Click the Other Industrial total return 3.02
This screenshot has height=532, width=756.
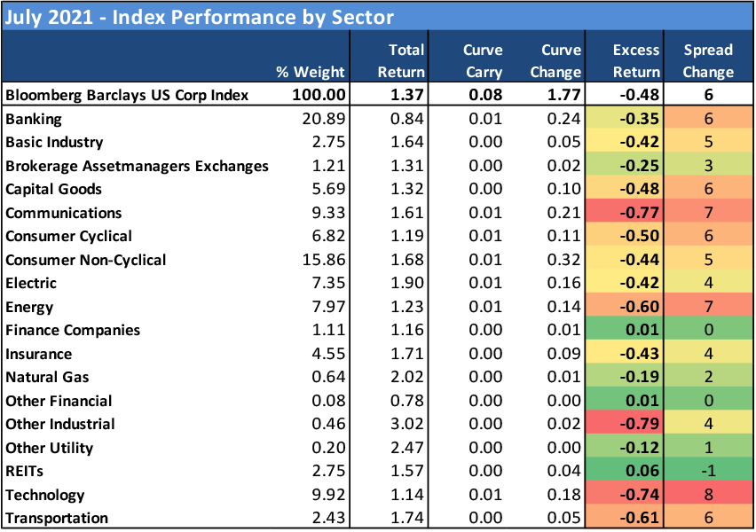pyautogui.click(x=408, y=425)
